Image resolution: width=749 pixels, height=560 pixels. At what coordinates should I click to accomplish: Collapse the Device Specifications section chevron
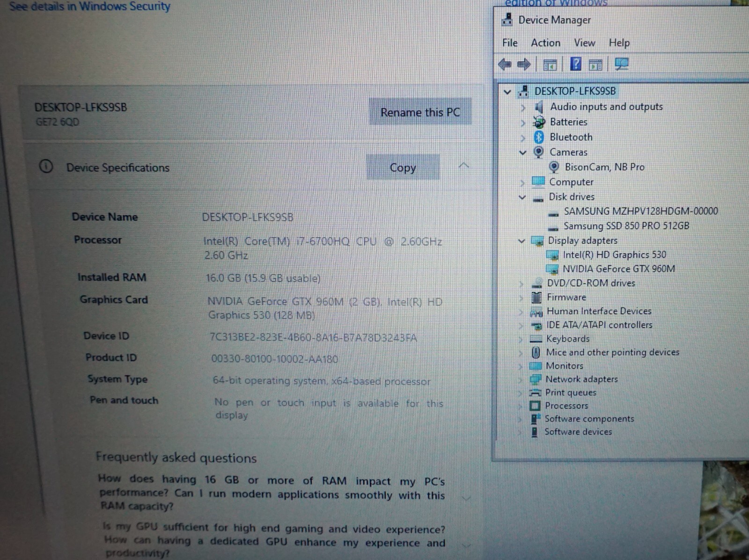point(463,166)
